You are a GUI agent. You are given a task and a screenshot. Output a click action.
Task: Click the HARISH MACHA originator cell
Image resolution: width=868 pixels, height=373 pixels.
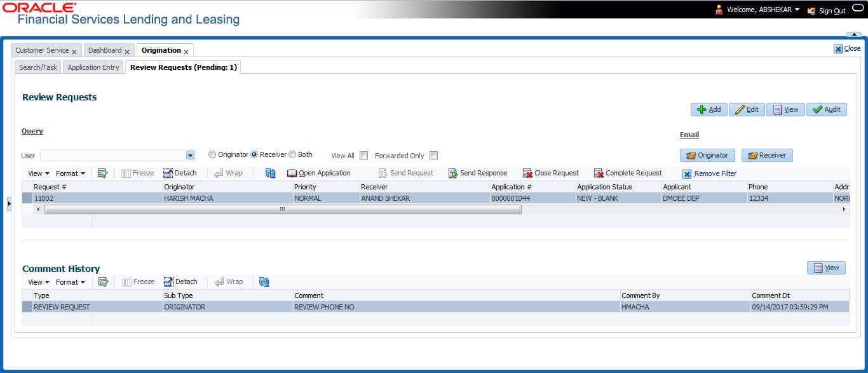(x=227, y=198)
